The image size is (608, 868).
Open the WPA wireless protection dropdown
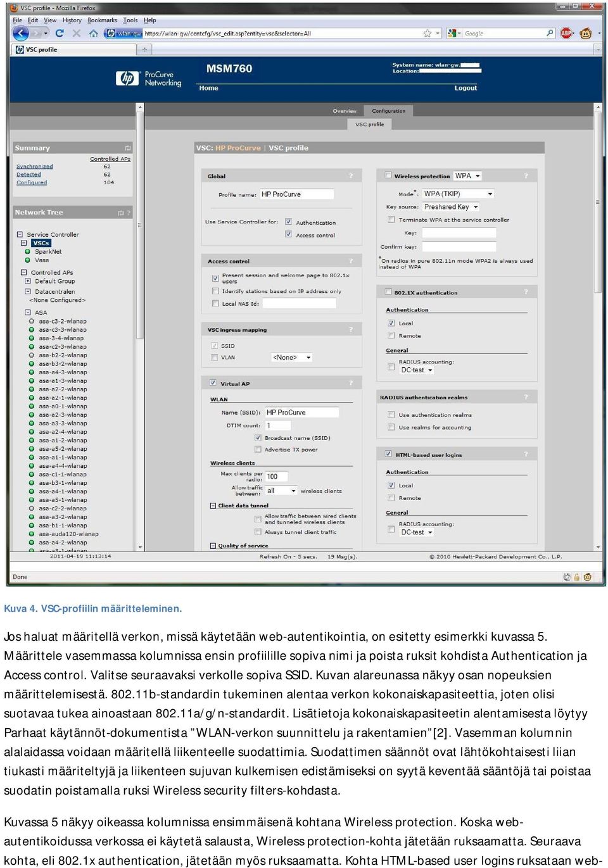coord(467,176)
